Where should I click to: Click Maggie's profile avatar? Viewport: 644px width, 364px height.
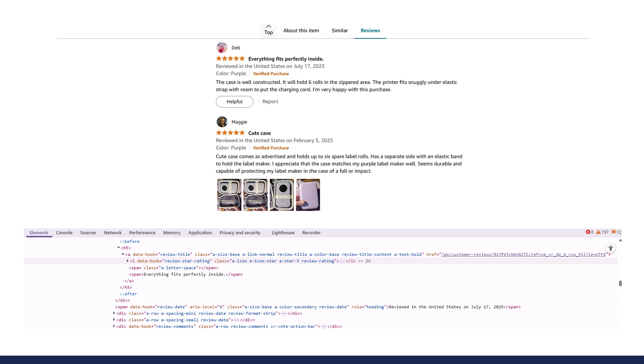click(222, 122)
